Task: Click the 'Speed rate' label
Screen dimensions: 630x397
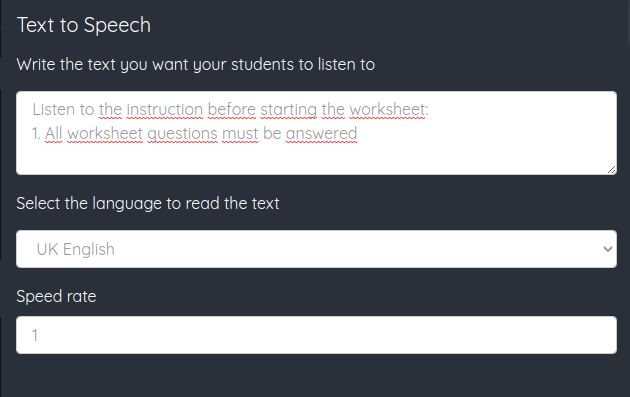Action: coord(56,296)
